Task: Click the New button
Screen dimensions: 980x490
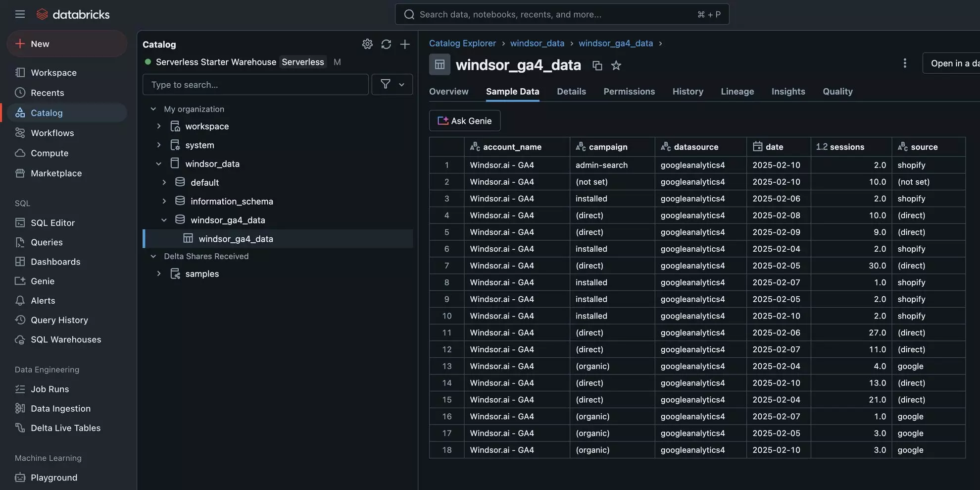Action: click(67, 44)
